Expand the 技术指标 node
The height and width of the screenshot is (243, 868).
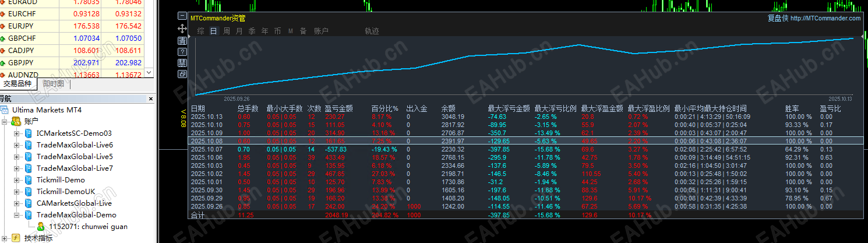[5, 238]
